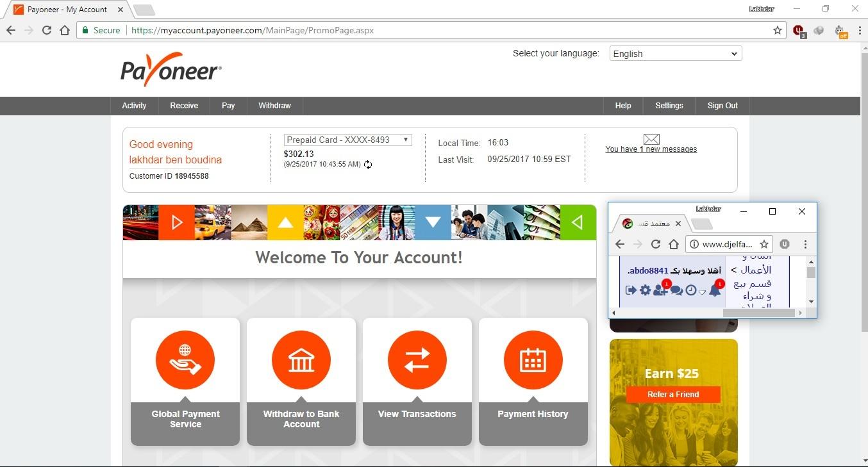Image resolution: width=868 pixels, height=467 pixels.
Task: Open chat bubbles icon in the djelfa popup window
Action: [676, 290]
